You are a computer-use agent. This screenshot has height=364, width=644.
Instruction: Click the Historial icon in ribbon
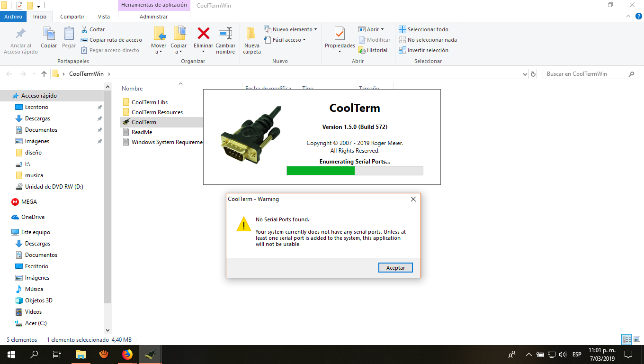pos(362,50)
